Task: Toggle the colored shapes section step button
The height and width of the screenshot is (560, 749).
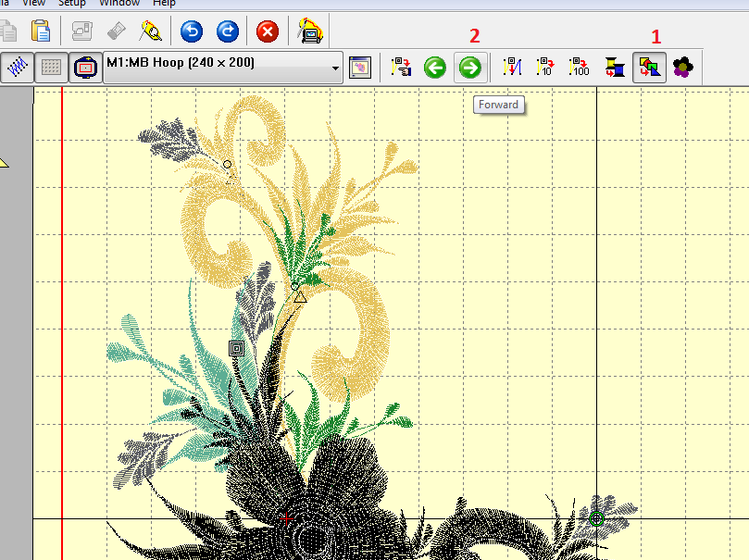Action: [x=648, y=68]
